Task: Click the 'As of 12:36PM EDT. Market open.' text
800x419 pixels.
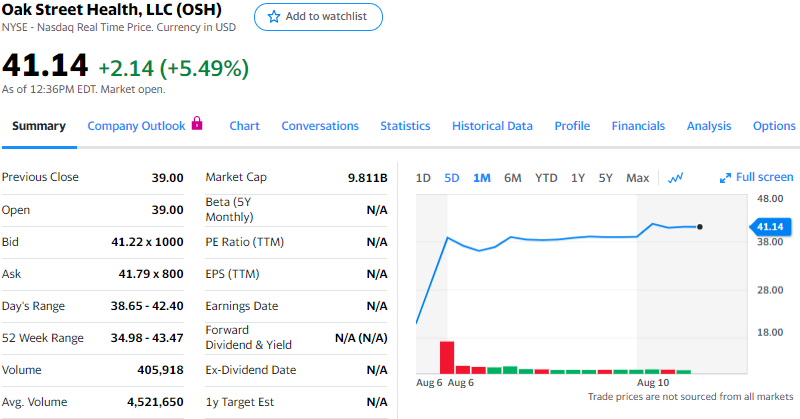Action: coord(84,89)
